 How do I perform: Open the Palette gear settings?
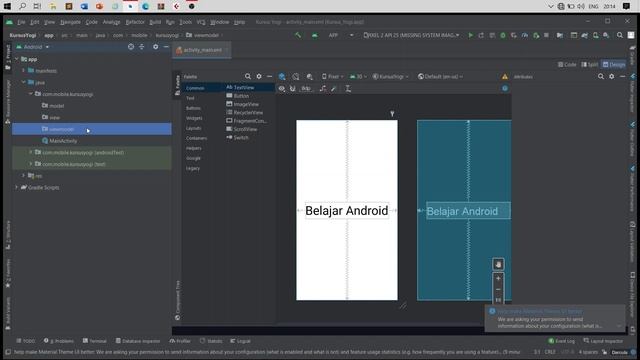pyautogui.click(x=259, y=76)
